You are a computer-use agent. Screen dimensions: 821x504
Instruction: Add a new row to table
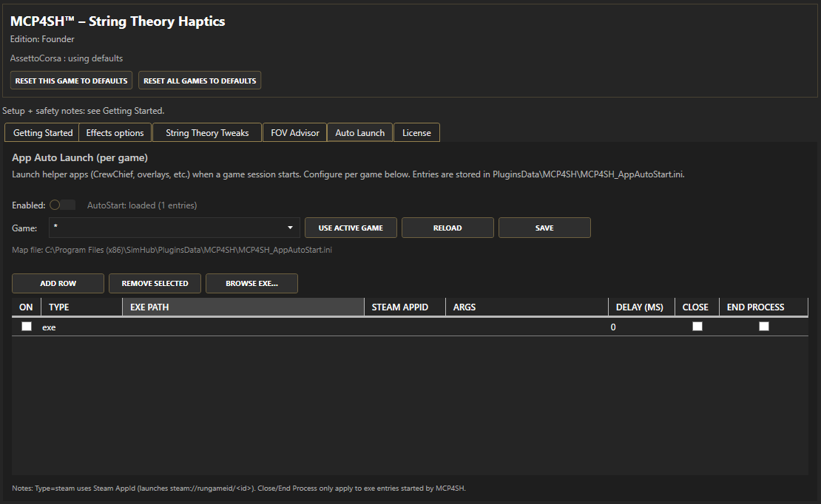tap(58, 283)
